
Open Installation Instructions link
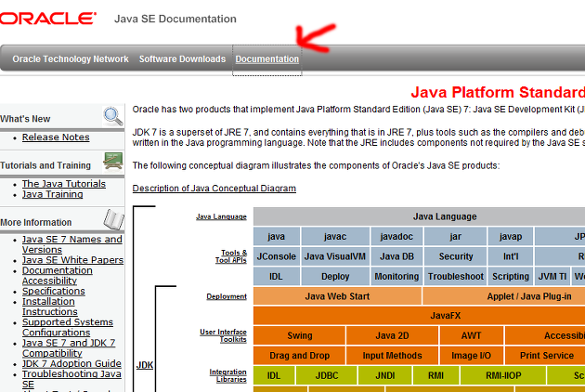pos(49,307)
